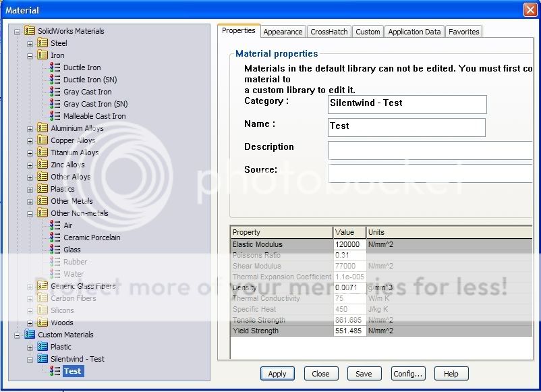541x392 pixels.
Task: Click the Property column header
Action: 281,232
